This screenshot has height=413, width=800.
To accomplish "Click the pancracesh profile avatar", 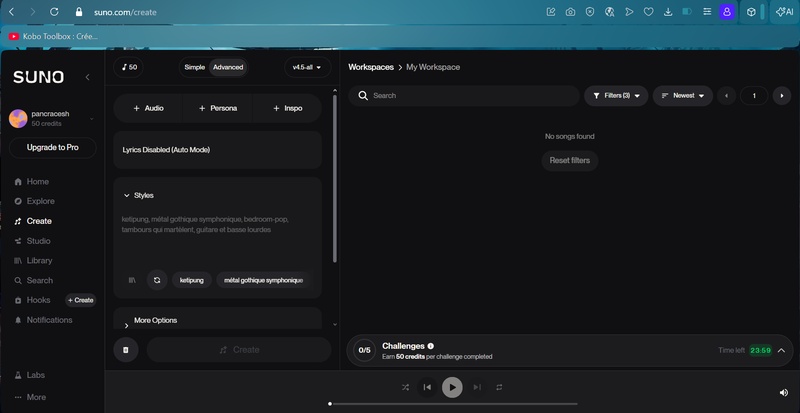I will pos(18,118).
